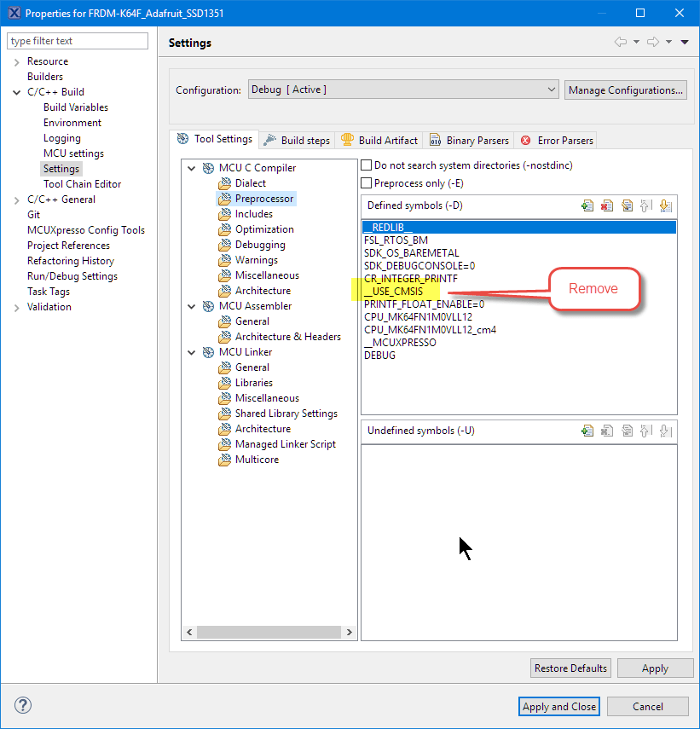Image resolution: width=700 pixels, height=729 pixels.
Task: Move the selected defined symbol down
Action: tap(666, 205)
